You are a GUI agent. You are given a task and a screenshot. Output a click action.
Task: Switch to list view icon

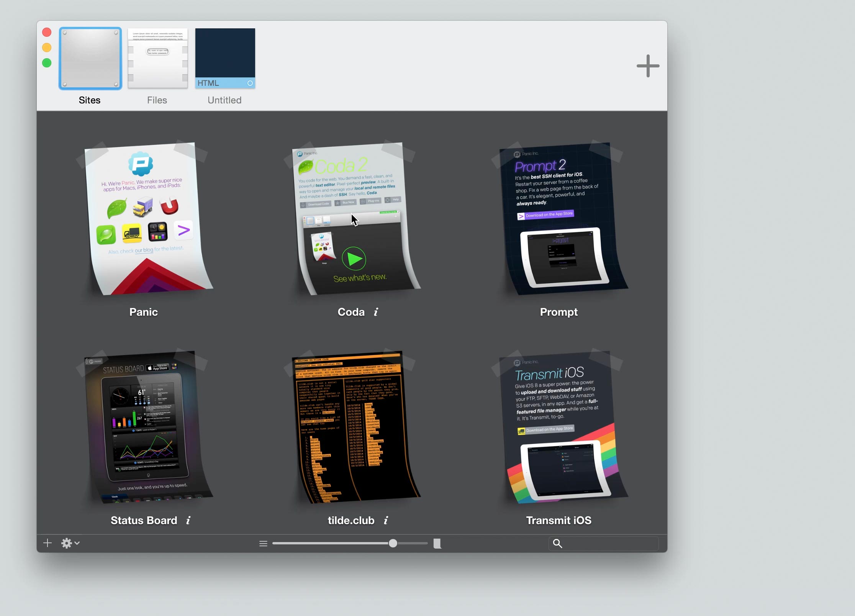(263, 543)
